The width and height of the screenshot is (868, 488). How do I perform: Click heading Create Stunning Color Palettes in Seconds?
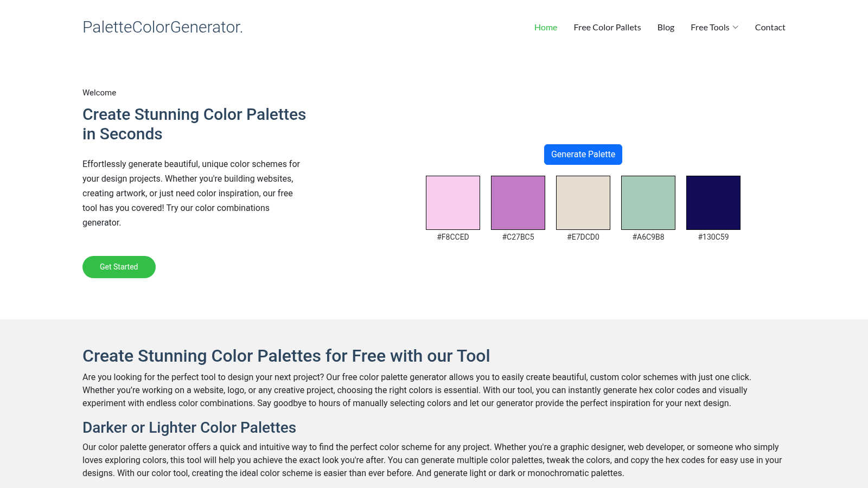click(194, 124)
